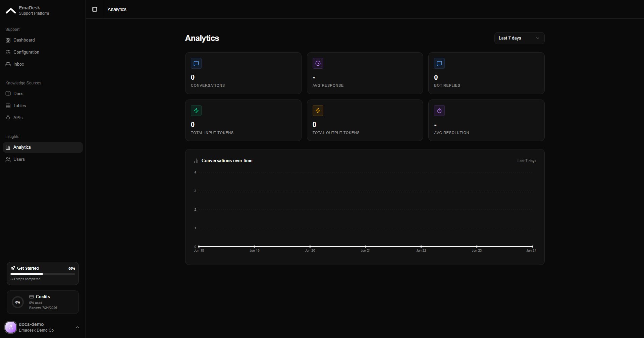Click the Renews 7/24/2026 text
Viewport: 644px width, 338px height.
(43, 308)
